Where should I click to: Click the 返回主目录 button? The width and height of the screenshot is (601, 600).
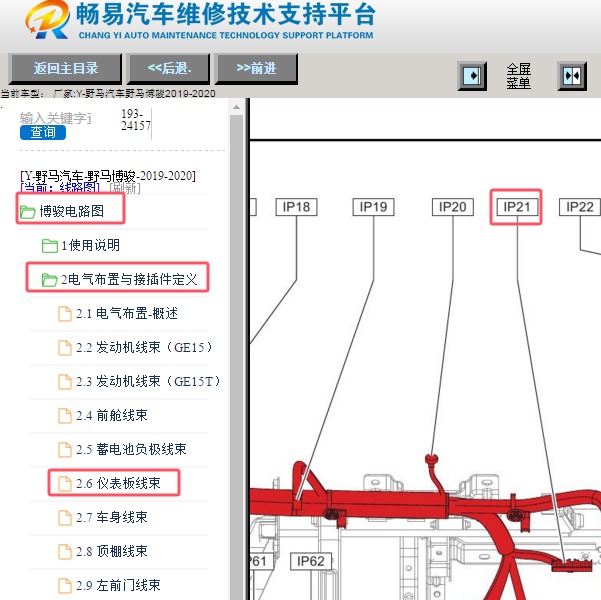coord(65,69)
